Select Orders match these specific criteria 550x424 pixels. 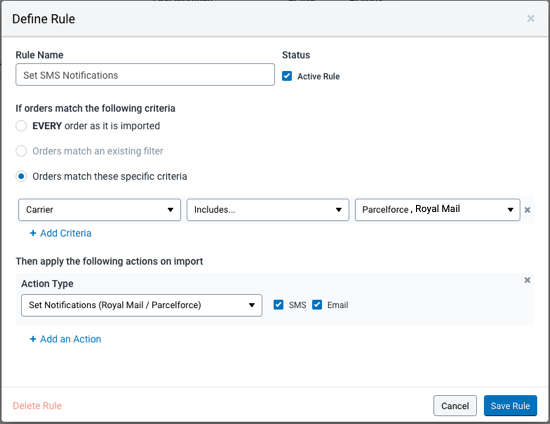pyautogui.click(x=21, y=176)
